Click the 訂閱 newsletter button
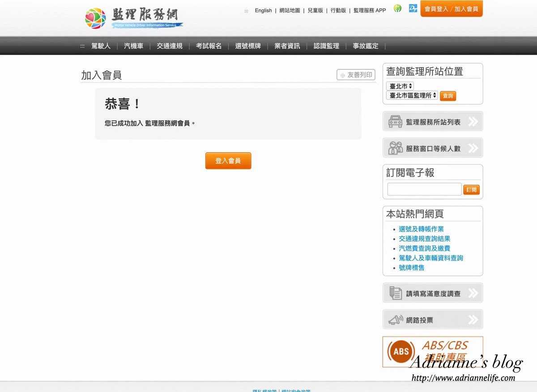This screenshot has height=392, width=537. [x=471, y=190]
